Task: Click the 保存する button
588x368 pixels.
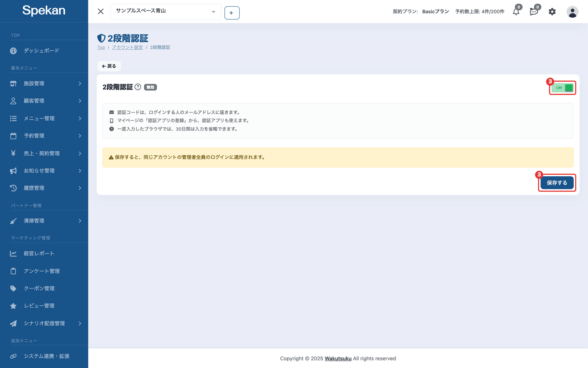Action: [x=557, y=183]
